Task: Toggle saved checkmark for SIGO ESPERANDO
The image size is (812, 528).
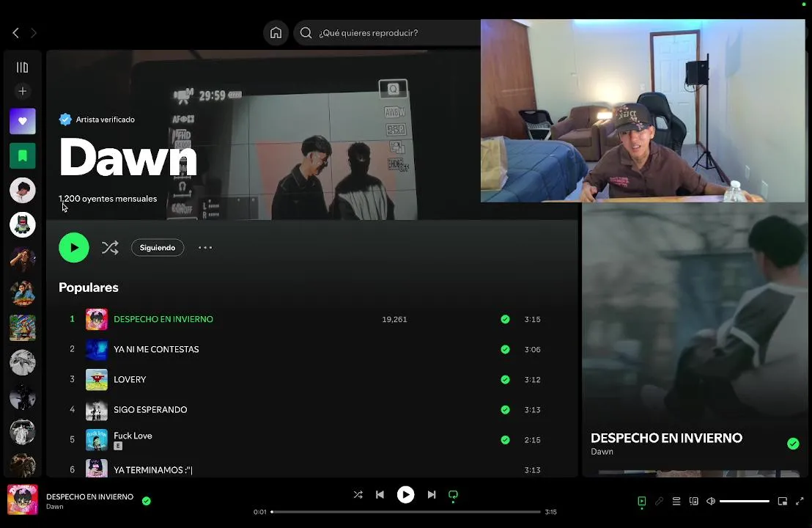Action: pos(505,409)
